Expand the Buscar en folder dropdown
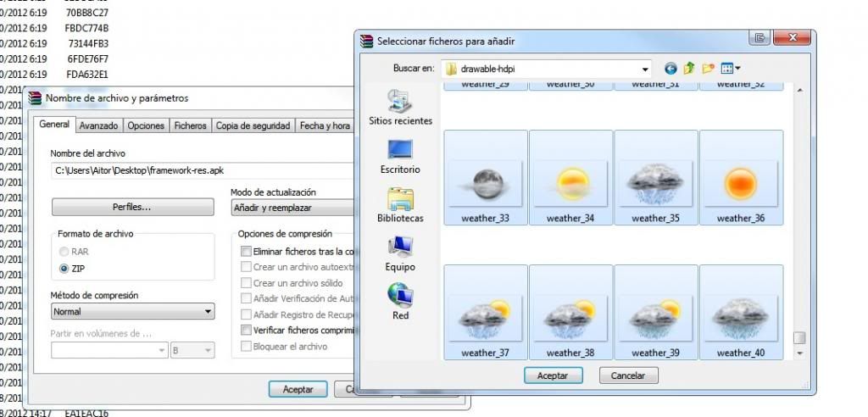Viewport: 868px width, 417px height. point(645,69)
